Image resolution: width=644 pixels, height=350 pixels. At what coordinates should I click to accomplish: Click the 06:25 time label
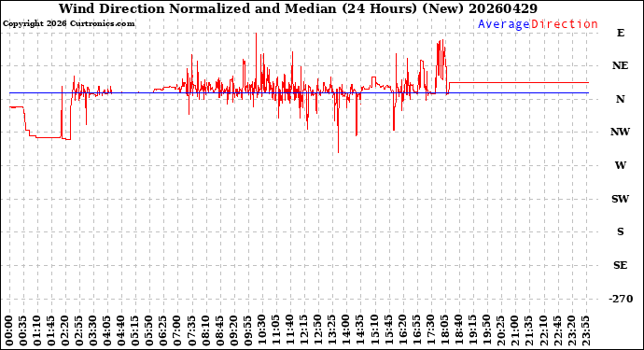pyautogui.click(x=163, y=331)
